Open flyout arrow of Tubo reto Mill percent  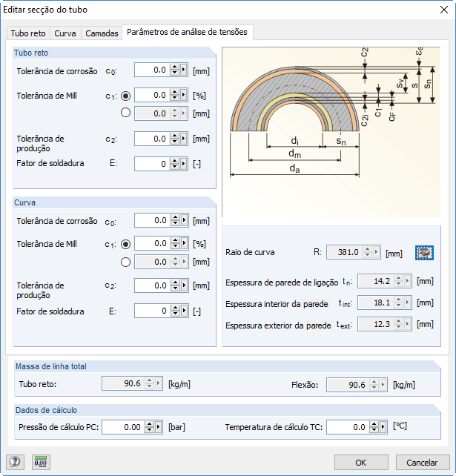tap(183, 96)
